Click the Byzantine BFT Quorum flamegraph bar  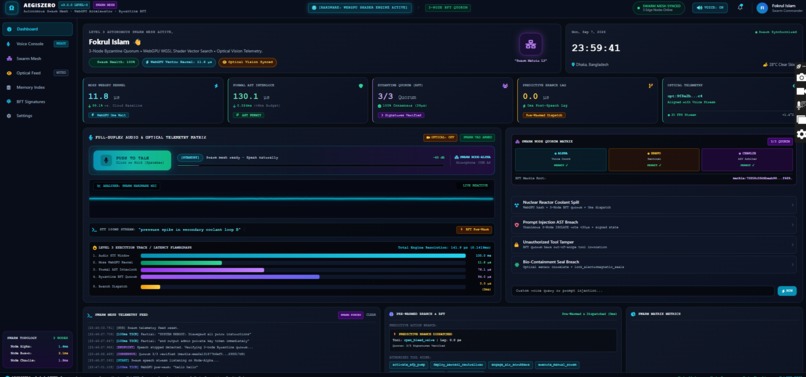click(230, 276)
